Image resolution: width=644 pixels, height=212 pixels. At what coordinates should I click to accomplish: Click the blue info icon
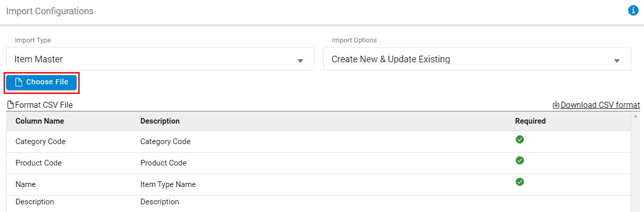point(633,10)
